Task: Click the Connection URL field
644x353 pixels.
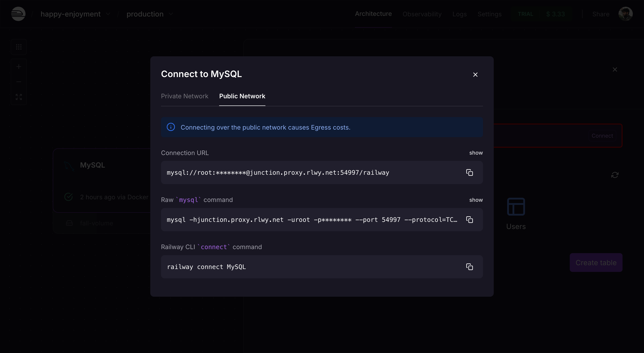Action: click(322, 172)
